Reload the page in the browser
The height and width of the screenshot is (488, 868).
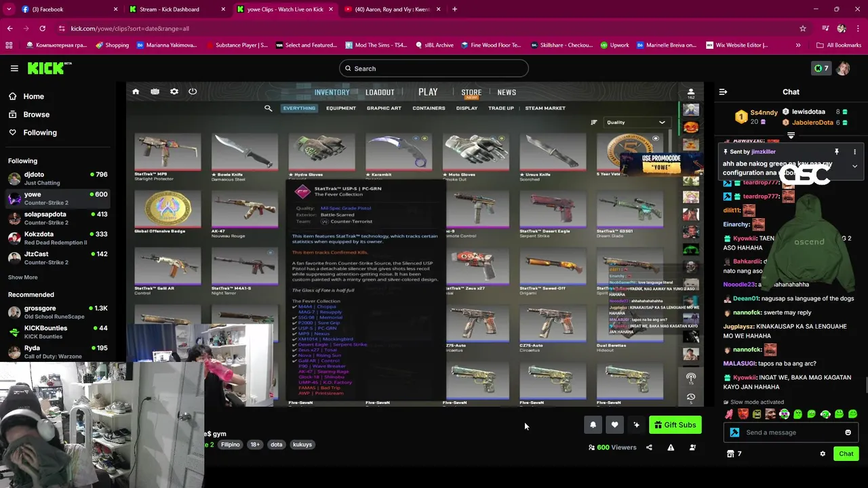(x=42, y=28)
